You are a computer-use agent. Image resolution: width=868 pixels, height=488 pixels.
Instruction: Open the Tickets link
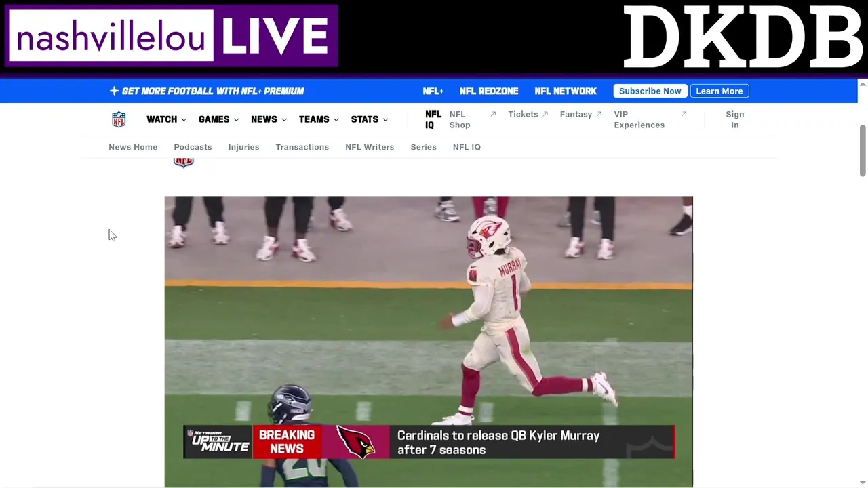523,114
